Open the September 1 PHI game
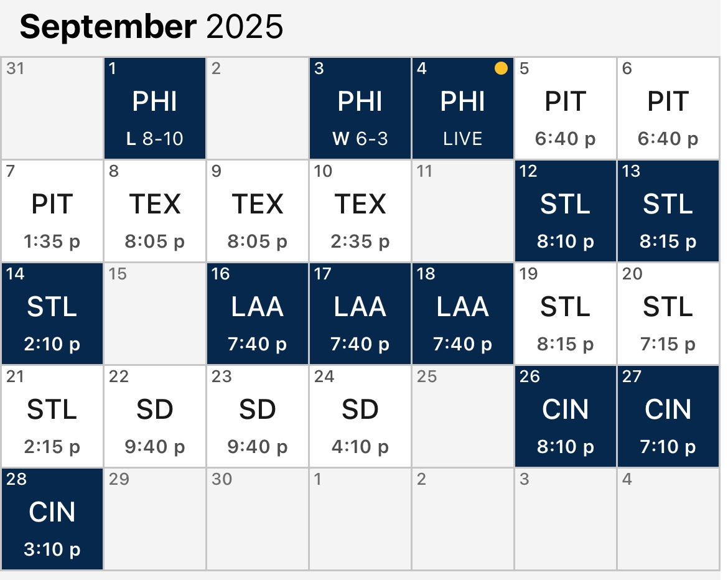Image resolution: width=728 pixels, height=580 pixels. (x=155, y=108)
